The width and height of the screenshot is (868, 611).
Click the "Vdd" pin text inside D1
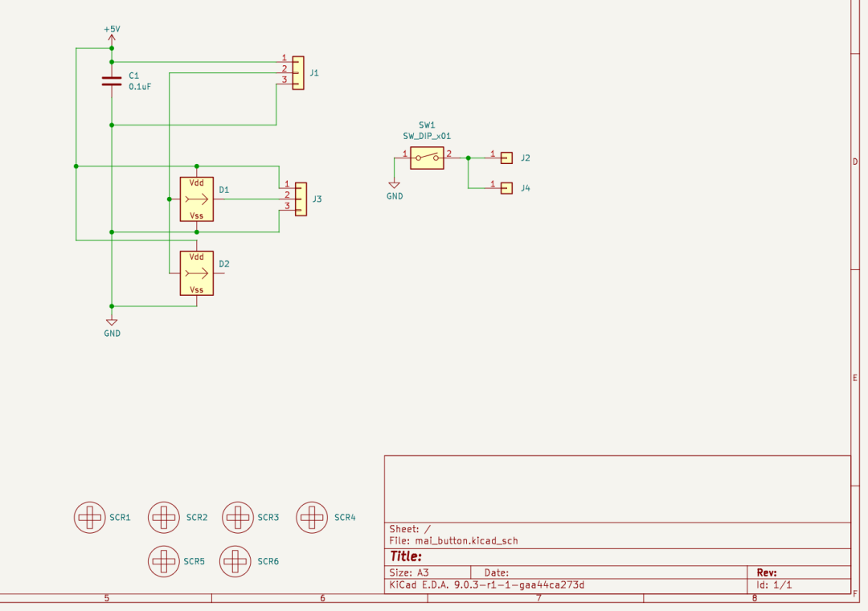197,182
